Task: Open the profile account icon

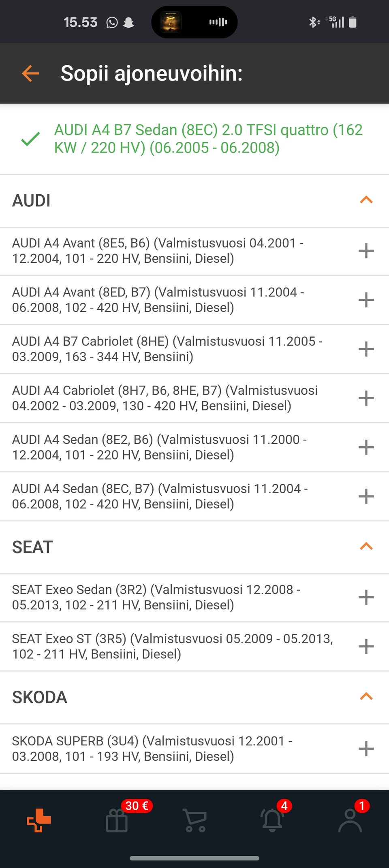Action: pos(350,820)
